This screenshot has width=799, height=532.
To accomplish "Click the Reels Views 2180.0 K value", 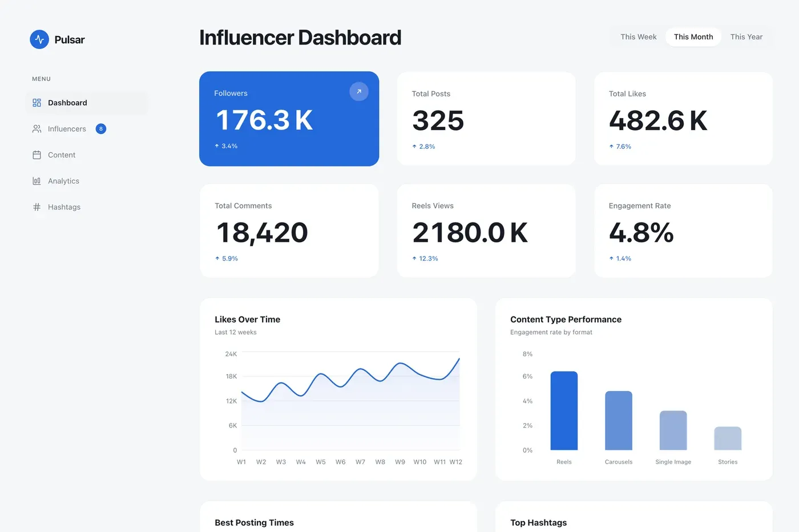I will pyautogui.click(x=470, y=233).
